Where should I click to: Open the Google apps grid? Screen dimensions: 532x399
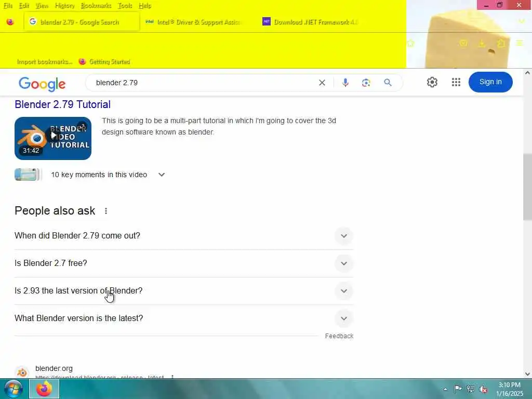click(x=456, y=82)
